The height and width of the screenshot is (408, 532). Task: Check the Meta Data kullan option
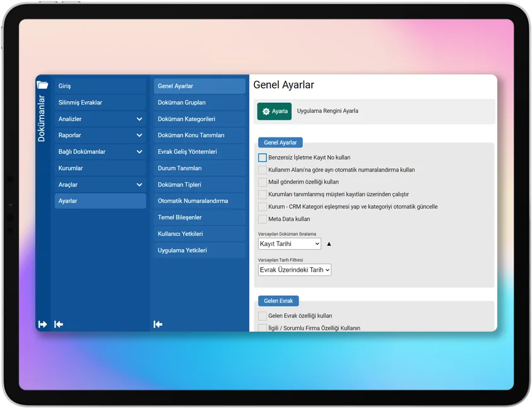263,219
